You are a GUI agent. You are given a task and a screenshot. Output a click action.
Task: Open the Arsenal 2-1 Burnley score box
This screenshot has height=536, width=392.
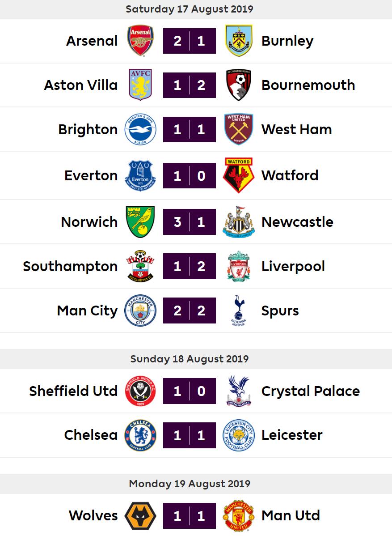coord(190,41)
